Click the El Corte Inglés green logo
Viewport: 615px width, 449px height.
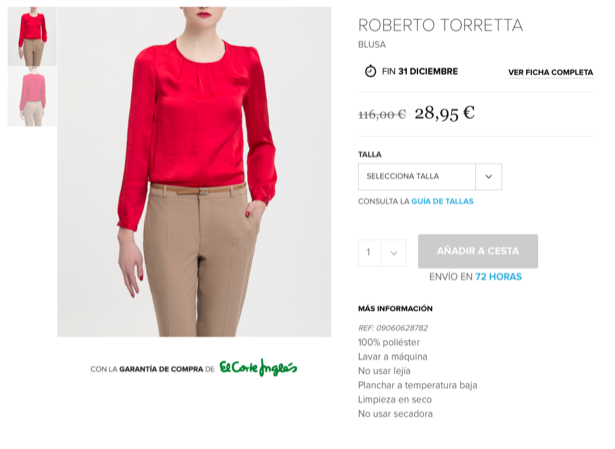(258, 368)
